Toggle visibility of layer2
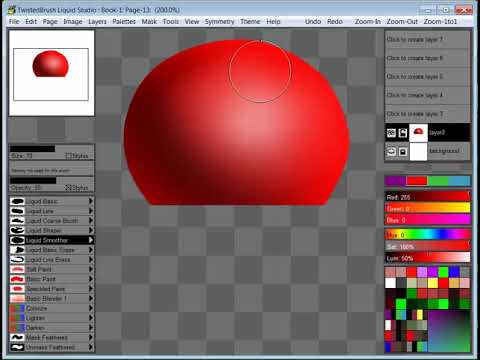 (391, 133)
